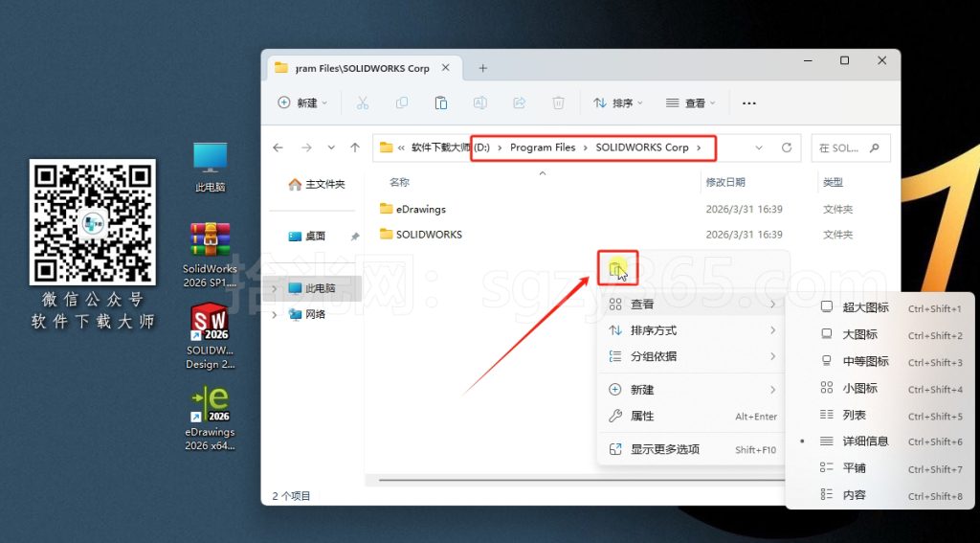Screen dimensions: 980x543
Task: Open 新建 in context menu
Action: click(x=693, y=390)
